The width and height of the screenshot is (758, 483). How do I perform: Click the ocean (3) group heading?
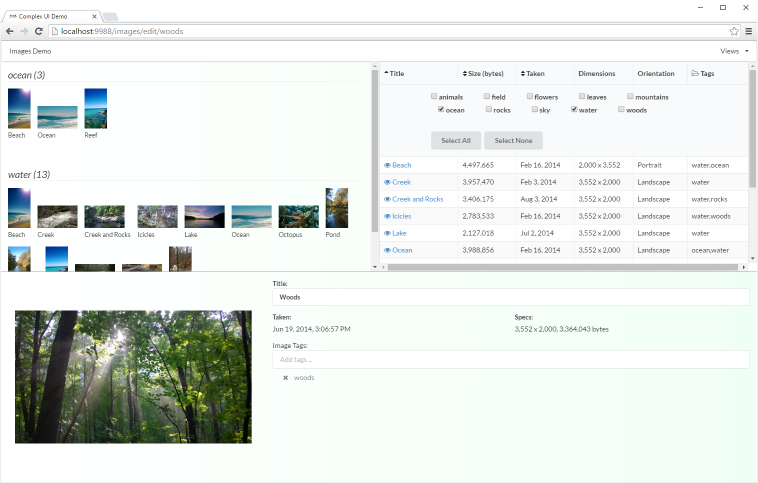click(27, 75)
